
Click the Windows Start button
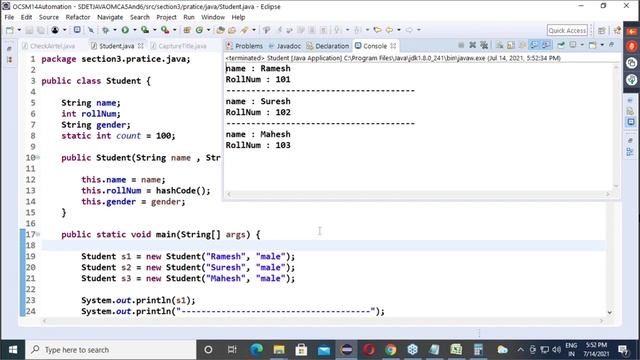tap(13, 350)
